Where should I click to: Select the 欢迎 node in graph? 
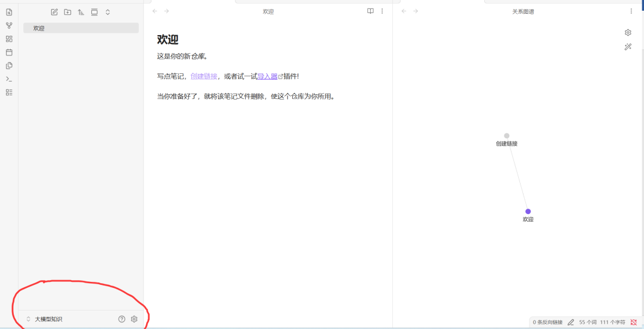(528, 211)
